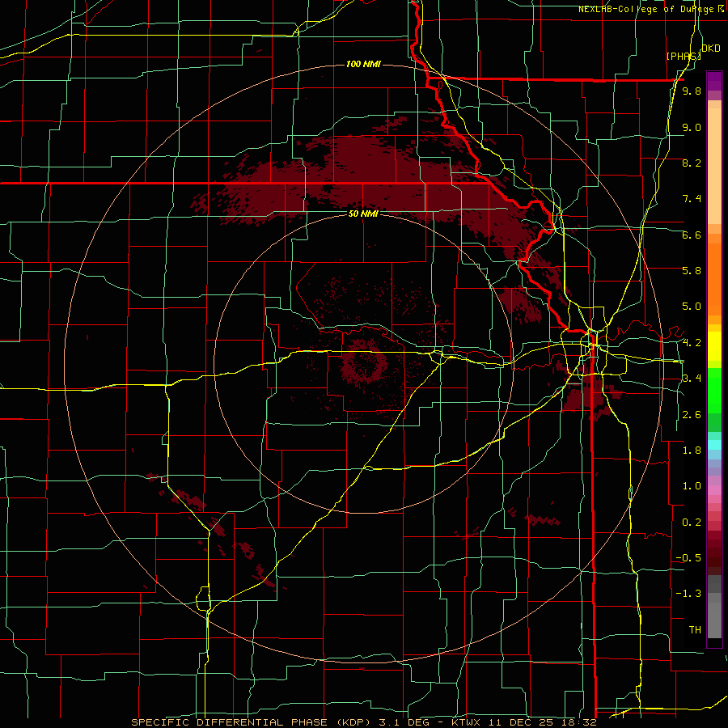Click the [PHAS] label above the color scale
Screen dimensions: 728x728
point(683,56)
